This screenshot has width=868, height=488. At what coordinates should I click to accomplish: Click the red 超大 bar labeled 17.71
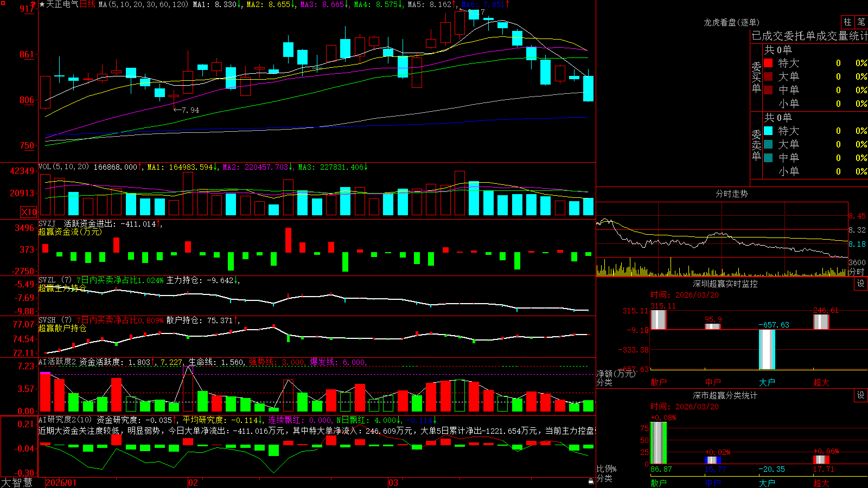(821, 460)
